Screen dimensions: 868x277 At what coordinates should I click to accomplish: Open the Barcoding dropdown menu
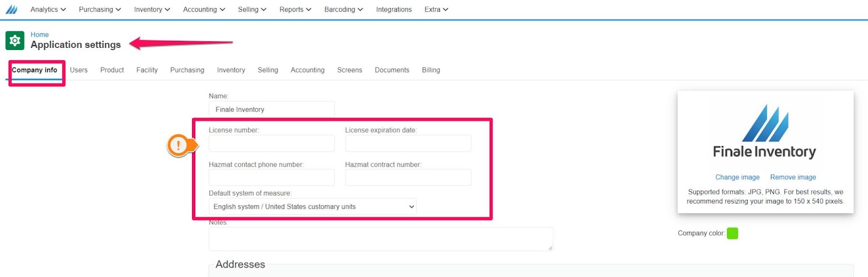[x=343, y=9]
